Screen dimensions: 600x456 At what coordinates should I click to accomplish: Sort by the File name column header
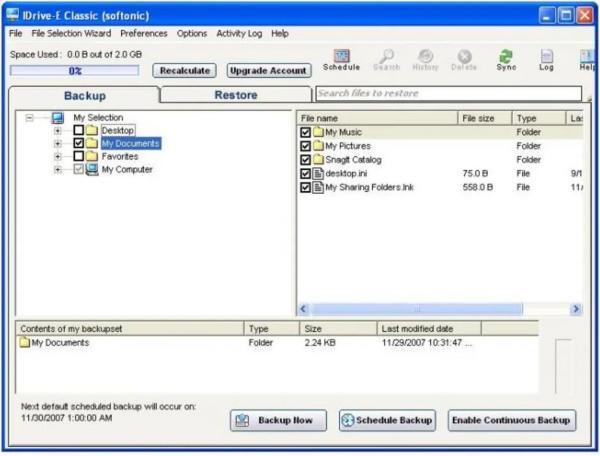[x=377, y=118]
